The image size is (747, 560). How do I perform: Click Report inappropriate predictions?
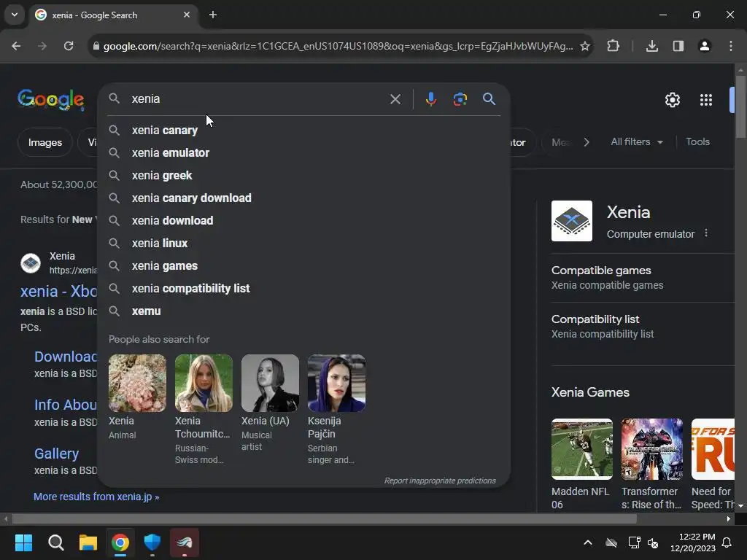click(x=440, y=481)
